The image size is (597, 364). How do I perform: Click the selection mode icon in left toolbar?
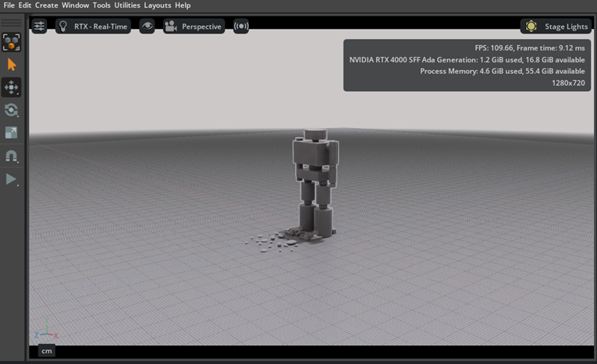pos(12,41)
